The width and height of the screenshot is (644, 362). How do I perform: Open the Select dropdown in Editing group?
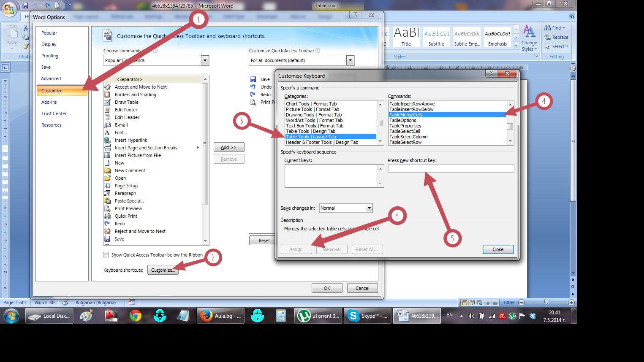click(557, 46)
